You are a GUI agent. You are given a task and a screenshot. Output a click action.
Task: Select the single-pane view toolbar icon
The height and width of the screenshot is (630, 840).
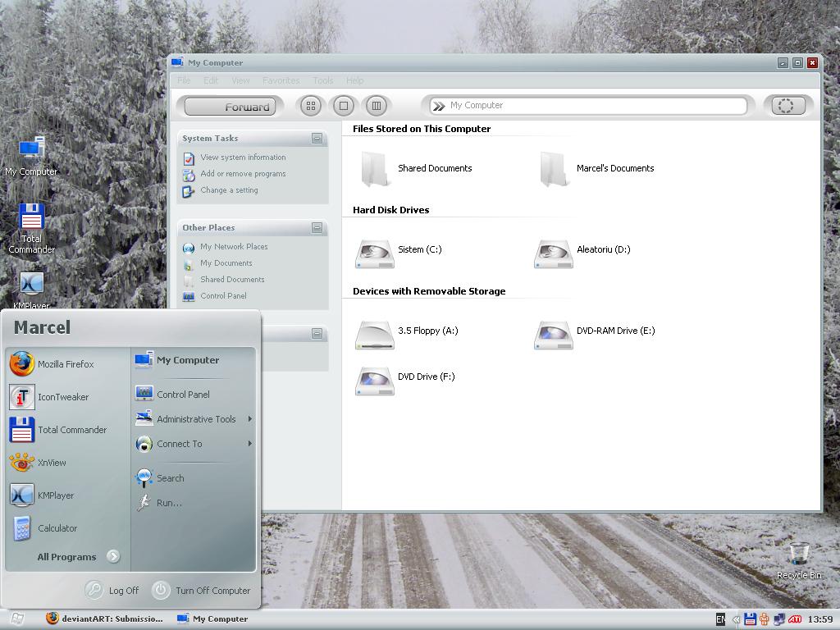pyautogui.click(x=343, y=105)
